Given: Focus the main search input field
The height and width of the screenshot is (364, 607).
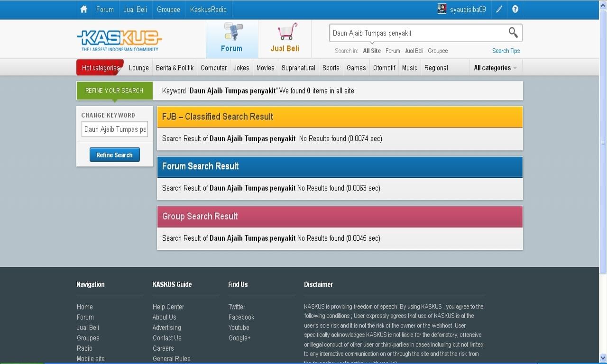Looking at the screenshot, I should point(417,33).
